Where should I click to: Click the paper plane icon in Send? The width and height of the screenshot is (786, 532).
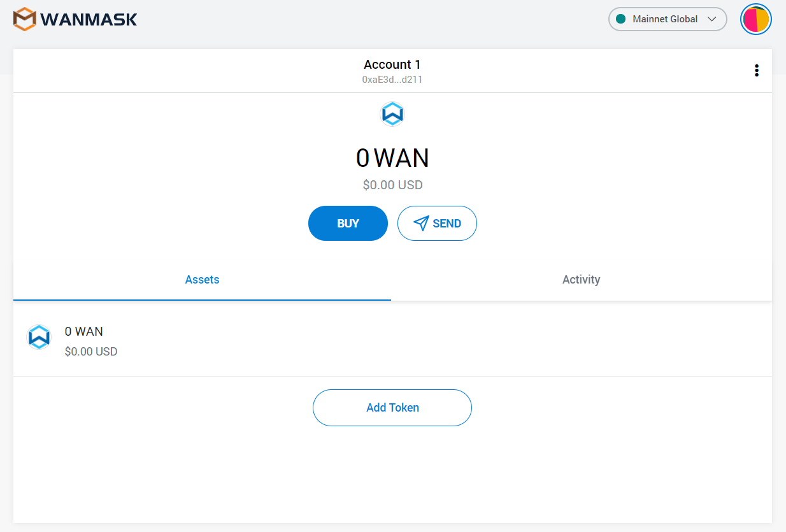click(x=421, y=223)
